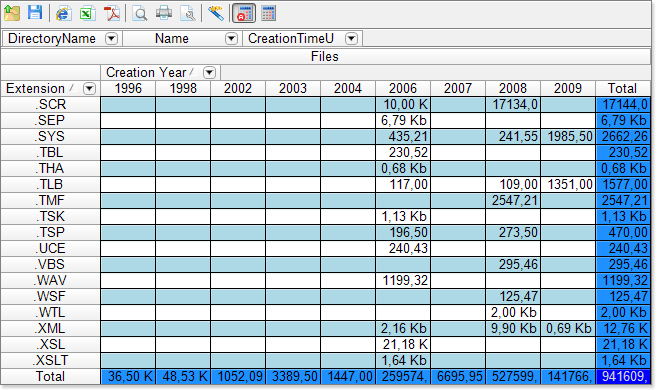Select the .VBS extension row header
657x390 pixels.
coord(50,264)
